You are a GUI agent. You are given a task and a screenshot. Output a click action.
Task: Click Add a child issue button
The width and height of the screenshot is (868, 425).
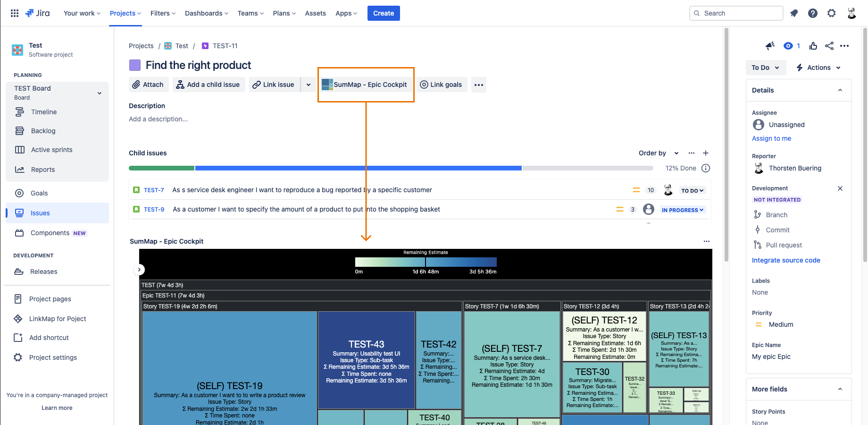(x=209, y=85)
